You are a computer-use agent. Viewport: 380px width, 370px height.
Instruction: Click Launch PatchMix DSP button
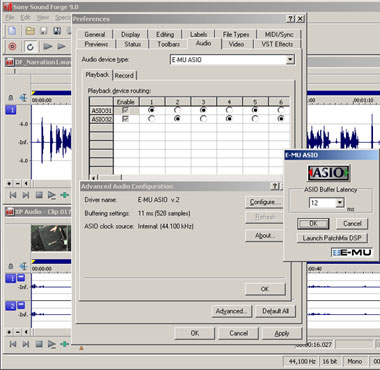(332, 238)
